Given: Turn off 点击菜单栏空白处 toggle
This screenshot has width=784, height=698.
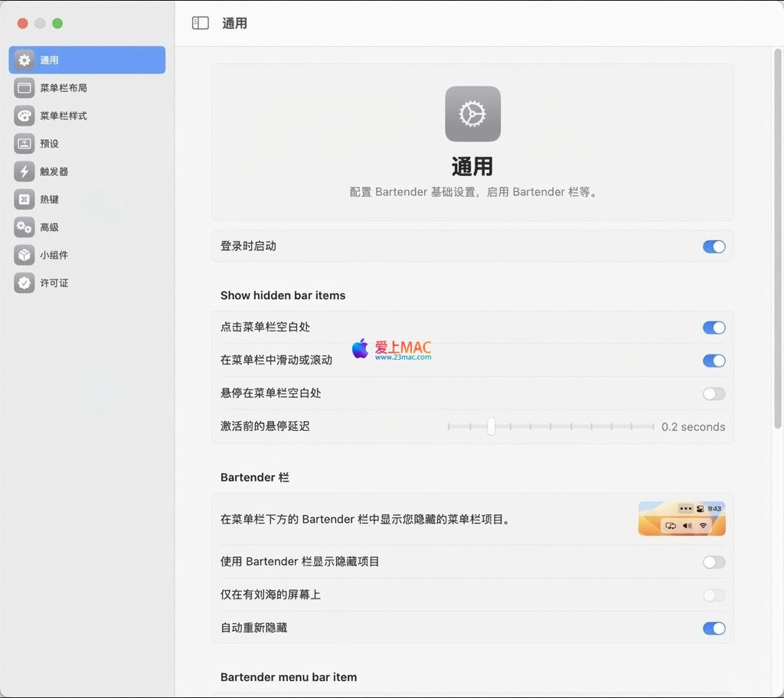Looking at the screenshot, I should (714, 328).
